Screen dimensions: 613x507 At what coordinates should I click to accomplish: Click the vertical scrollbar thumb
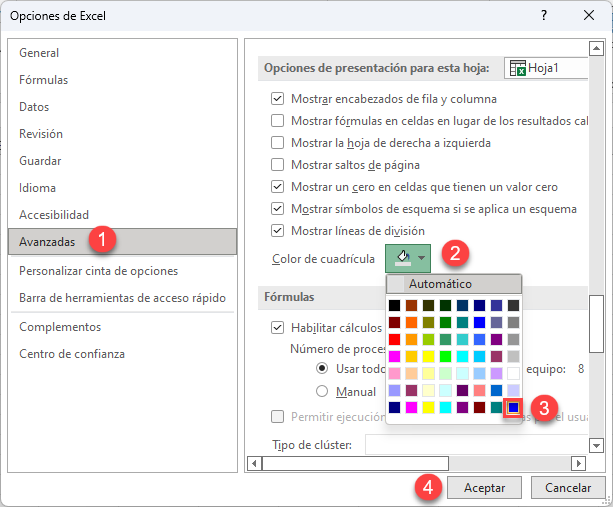(x=596, y=324)
